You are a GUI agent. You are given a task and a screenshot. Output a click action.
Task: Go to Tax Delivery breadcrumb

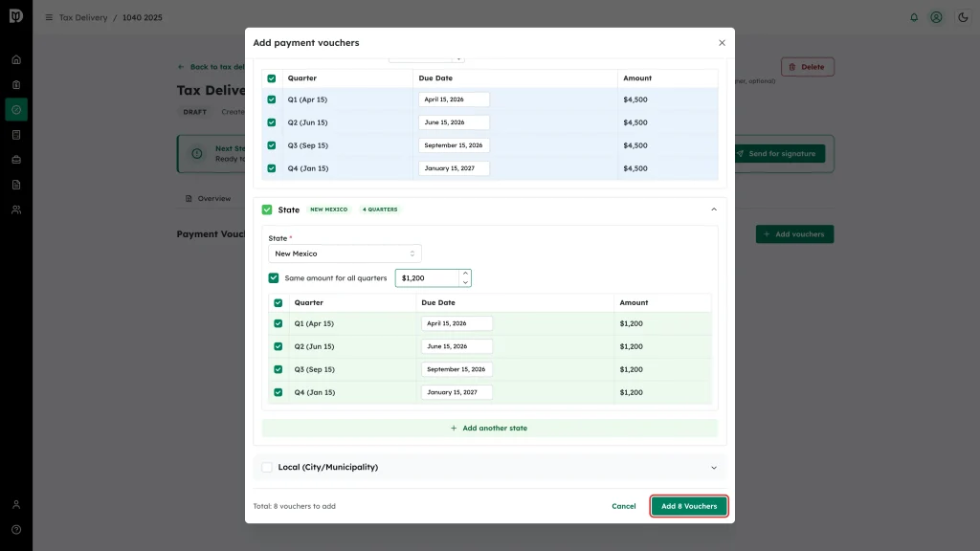(83, 17)
